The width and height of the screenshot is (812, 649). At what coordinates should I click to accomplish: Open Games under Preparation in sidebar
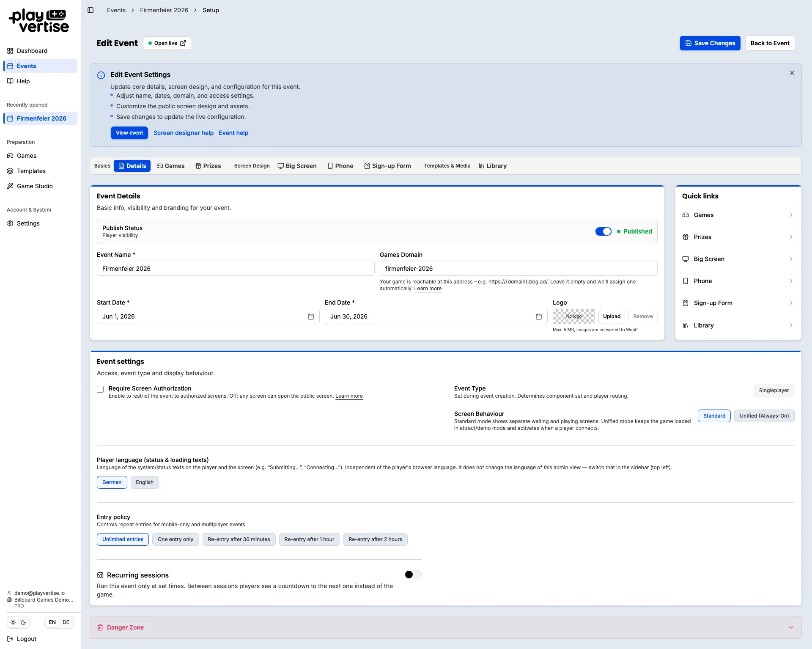point(40,156)
